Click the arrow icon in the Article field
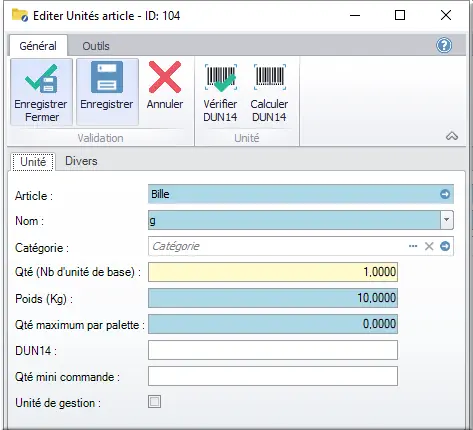Image resolution: width=473 pixels, height=430 pixels. tap(445, 194)
